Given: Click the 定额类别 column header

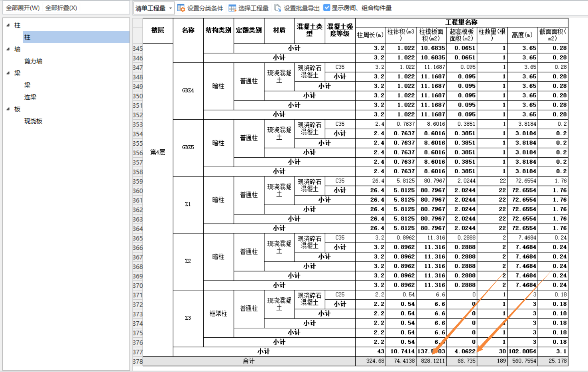Looking at the screenshot, I should (x=249, y=30).
